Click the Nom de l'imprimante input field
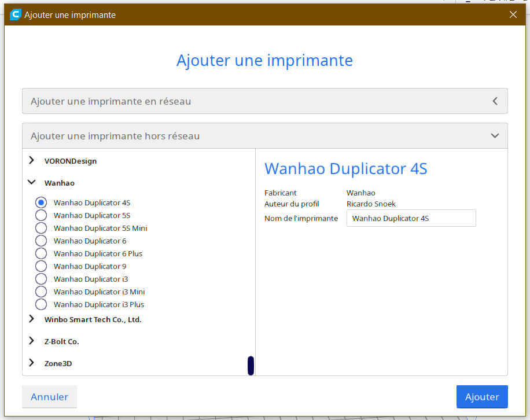The height and width of the screenshot is (420, 530). [411, 218]
